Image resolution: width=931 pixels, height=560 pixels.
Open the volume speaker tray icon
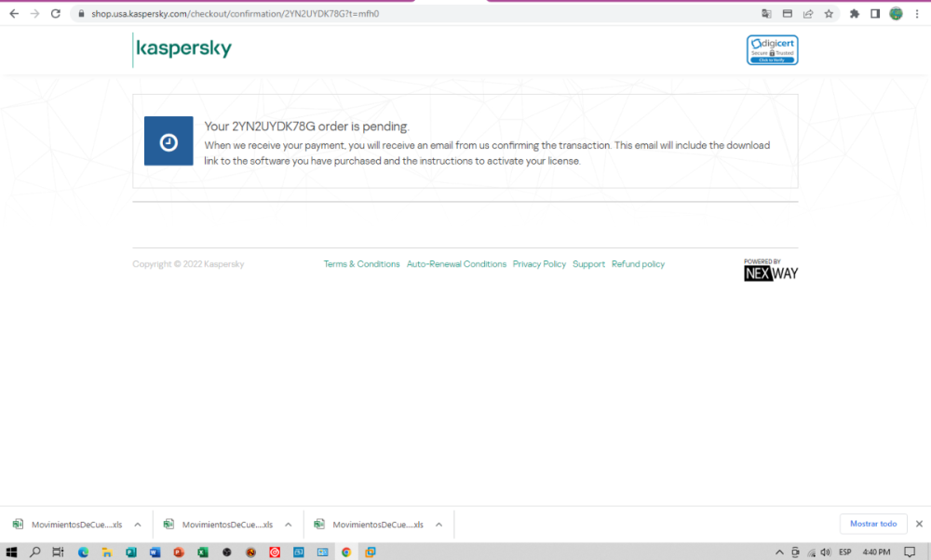click(x=825, y=552)
